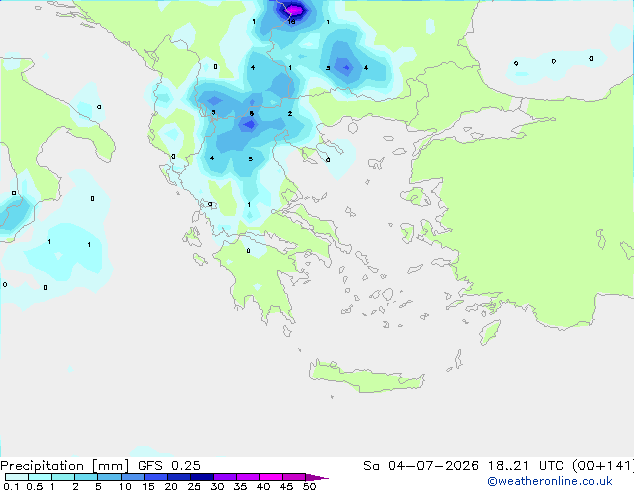Click the 45–50 mm legend swatch
This screenshot has height=490, width=634.
pyautogui.click(x=294, y=477)
